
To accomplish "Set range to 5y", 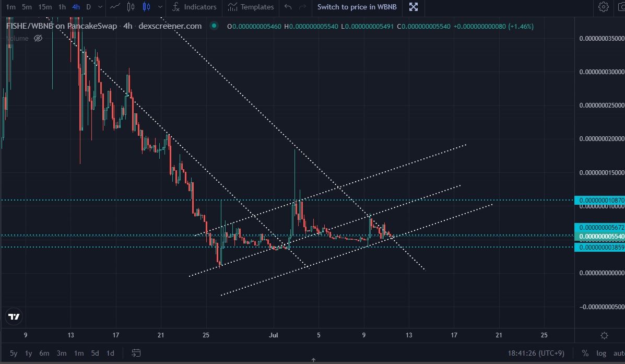I will 13,353.
